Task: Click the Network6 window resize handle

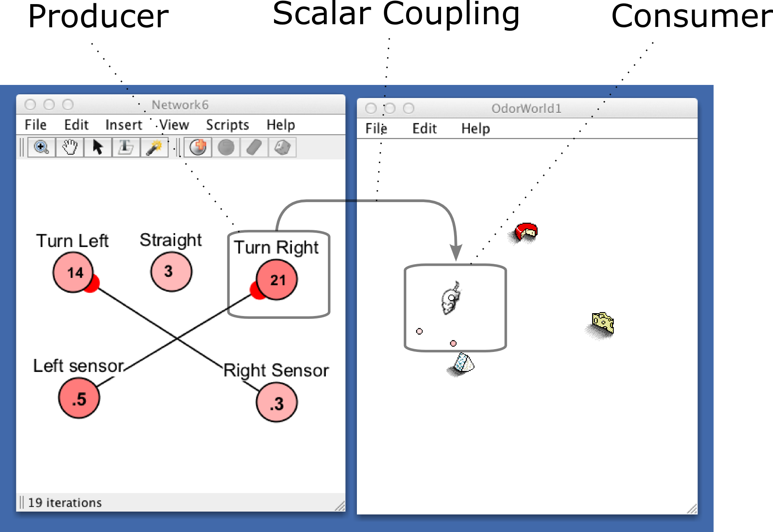Action: (340, 506)
